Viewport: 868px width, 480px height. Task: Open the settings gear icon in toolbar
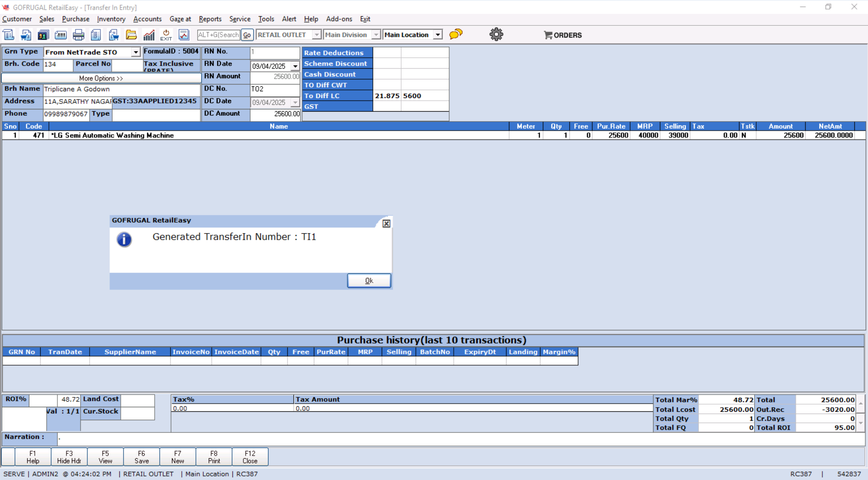[x=496, y=34]
